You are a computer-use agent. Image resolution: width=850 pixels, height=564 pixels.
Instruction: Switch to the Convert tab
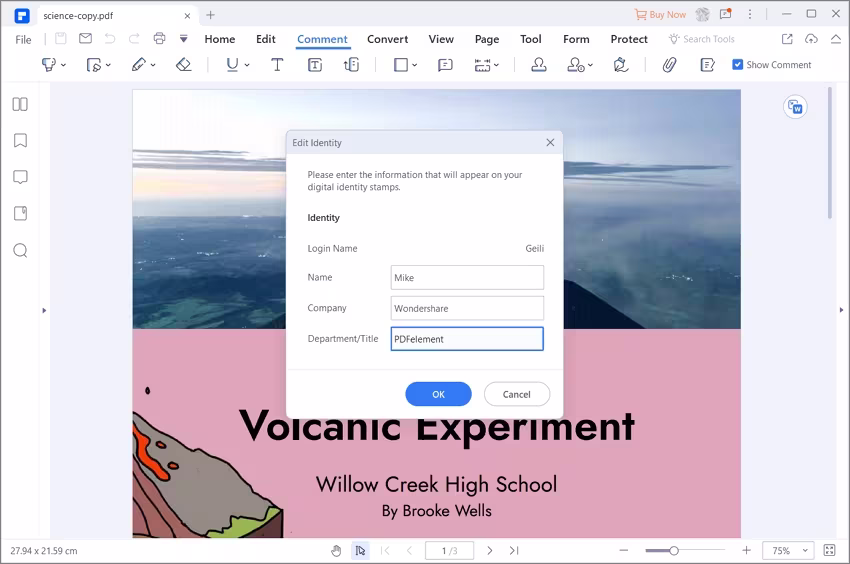tap(388, 39)
